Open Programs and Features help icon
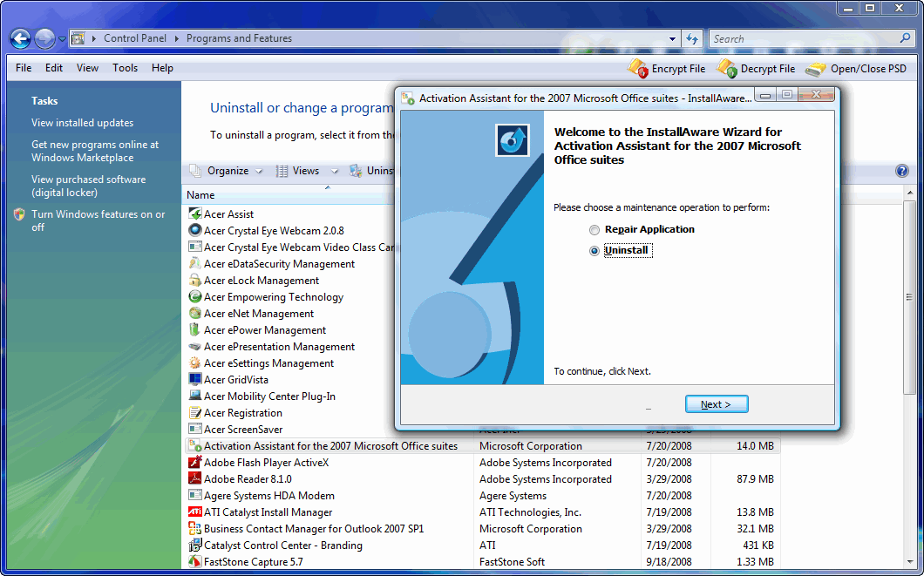 901,171
